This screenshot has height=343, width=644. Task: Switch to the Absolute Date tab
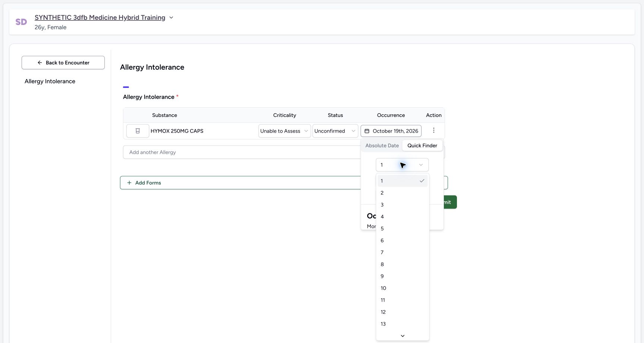coord(382,146)
